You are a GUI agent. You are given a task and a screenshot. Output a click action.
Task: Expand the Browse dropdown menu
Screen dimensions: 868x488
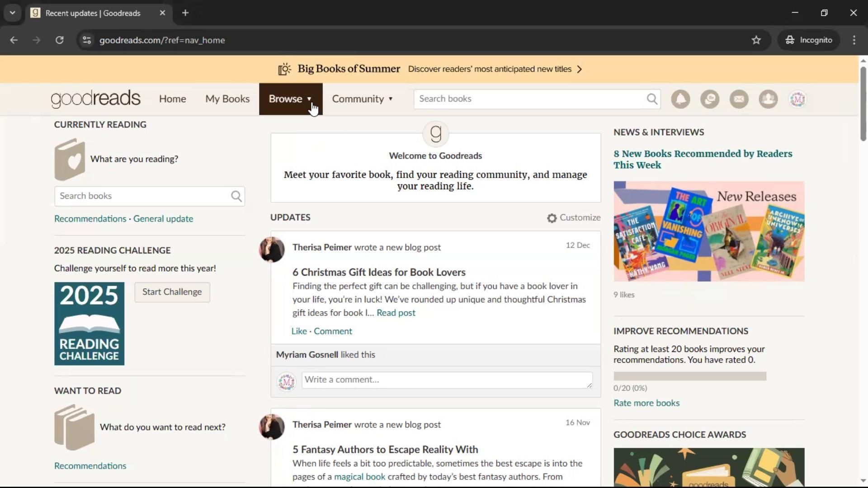tap(290, 99)
